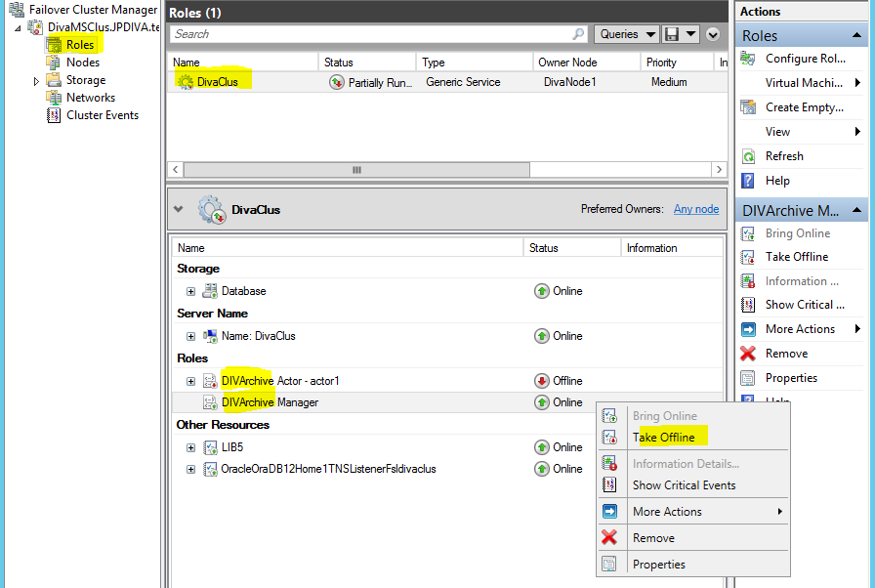875x588 pixels.
Task: Sort roles by Priority column header
Action: tap(677, 63)
